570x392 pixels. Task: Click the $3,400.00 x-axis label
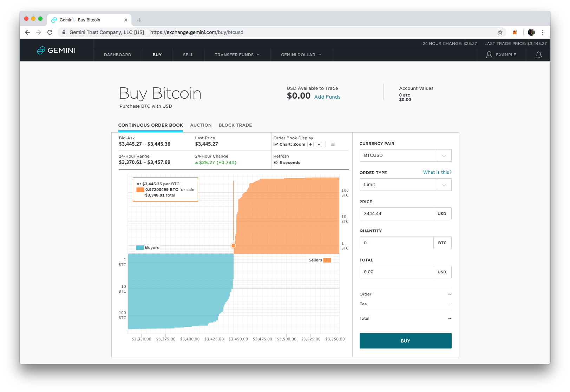point(190,339)
